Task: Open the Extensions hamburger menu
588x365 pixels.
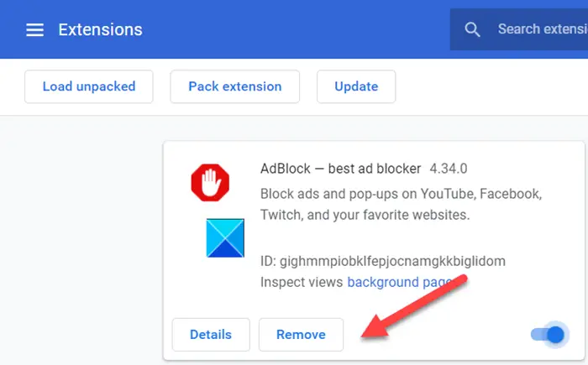Action: point(35,29)
